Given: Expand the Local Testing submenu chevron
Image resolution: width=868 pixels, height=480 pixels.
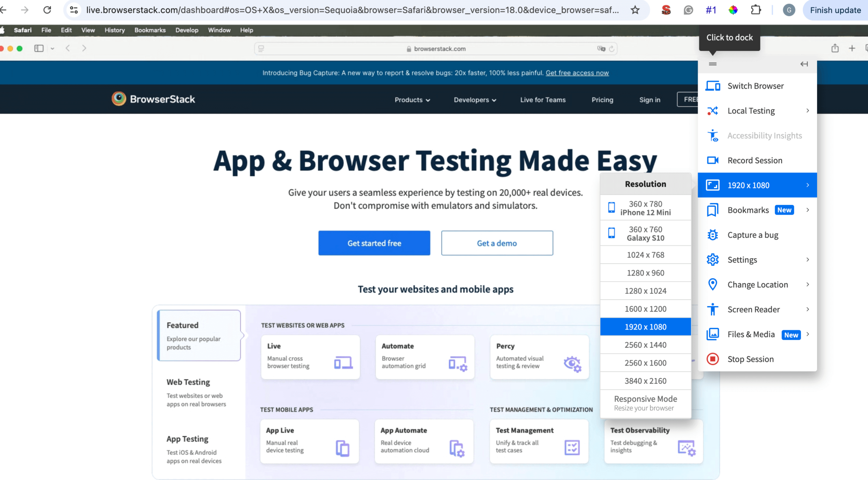Looking at the screenshot, I should (x=807, y=111).
